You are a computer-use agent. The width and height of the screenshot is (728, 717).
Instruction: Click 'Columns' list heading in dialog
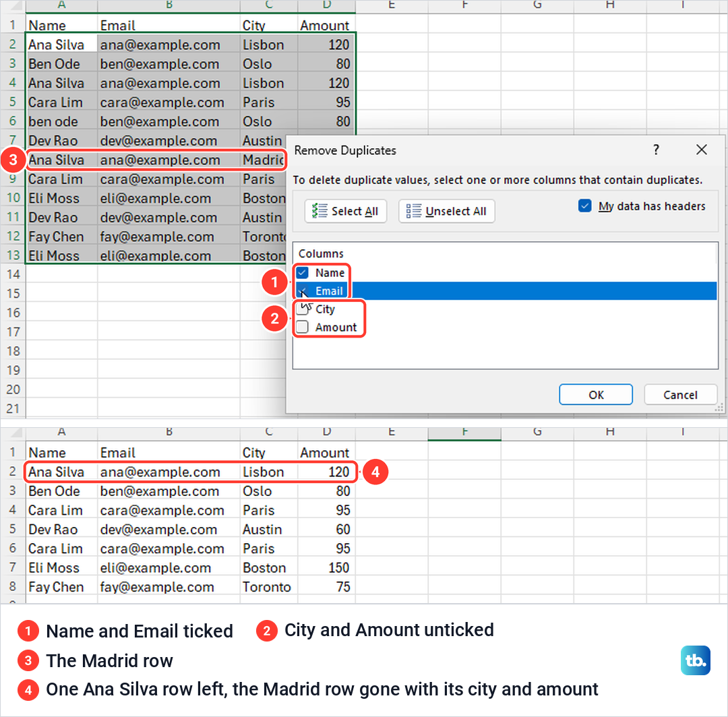pyautogui.click(x=321, y=254)
